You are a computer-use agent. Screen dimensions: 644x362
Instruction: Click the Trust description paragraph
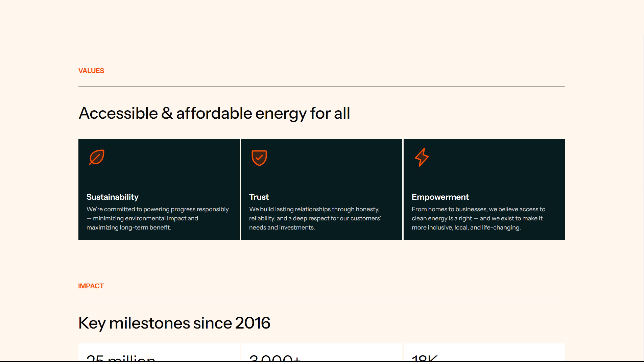(x=315, y=218)
